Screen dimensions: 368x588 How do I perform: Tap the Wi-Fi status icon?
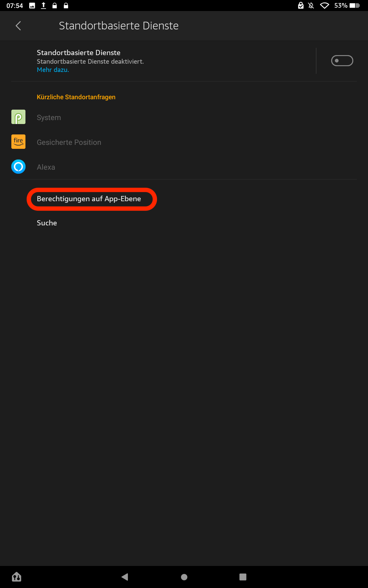coord(324,6)
